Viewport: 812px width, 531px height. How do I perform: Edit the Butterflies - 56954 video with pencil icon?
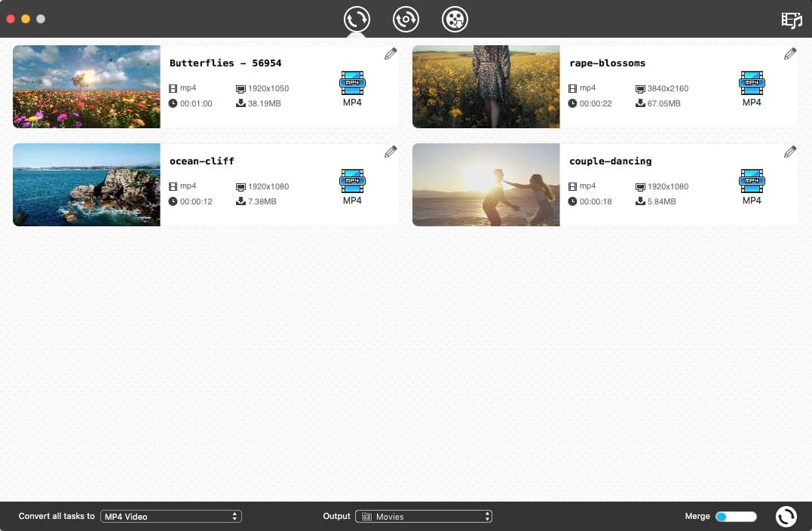391,54
